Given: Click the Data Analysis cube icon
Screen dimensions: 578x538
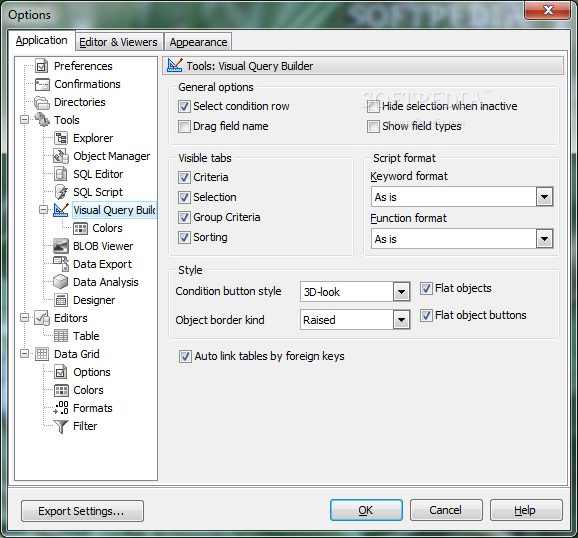Looking at the screenshot, I should tap(61, 282).
